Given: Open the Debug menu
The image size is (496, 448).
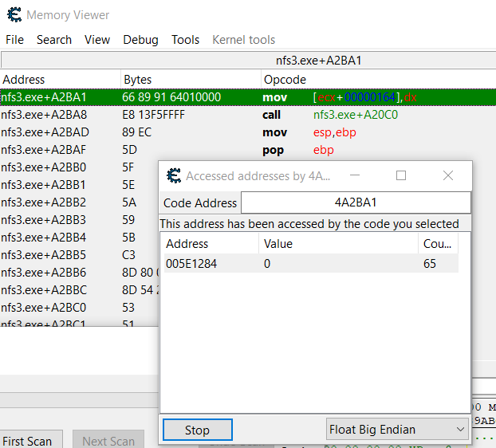Looking at the screenshot, I should click(x=140, y=40).
